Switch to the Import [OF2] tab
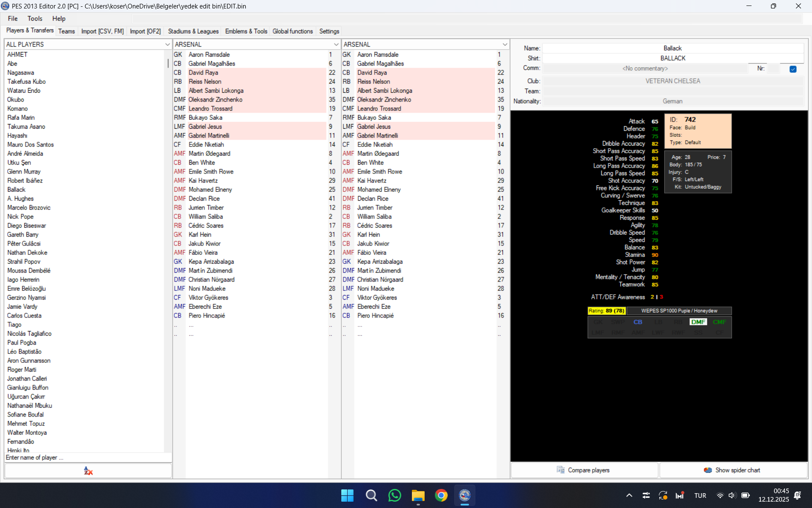This screenshot has width=812, height=508. click(145, 31)
